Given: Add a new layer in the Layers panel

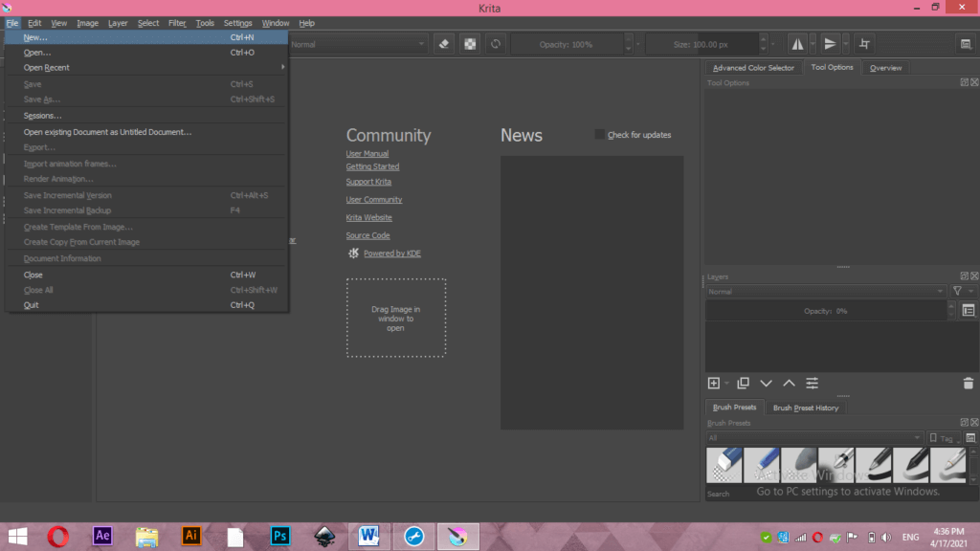Looking at the screenshot, I should pyautogui.click(x=716, y=383).
